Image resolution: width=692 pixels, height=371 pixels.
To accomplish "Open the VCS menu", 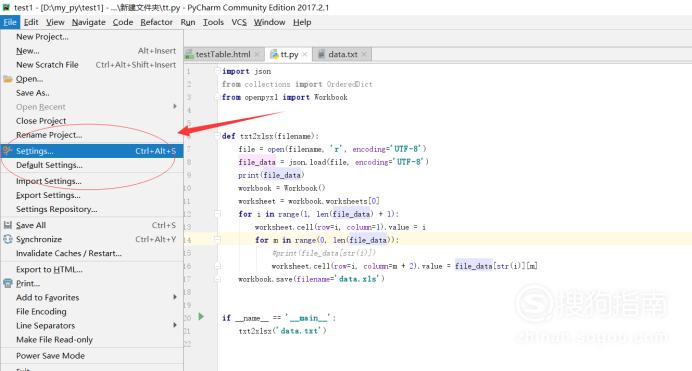I will (239, 22).
